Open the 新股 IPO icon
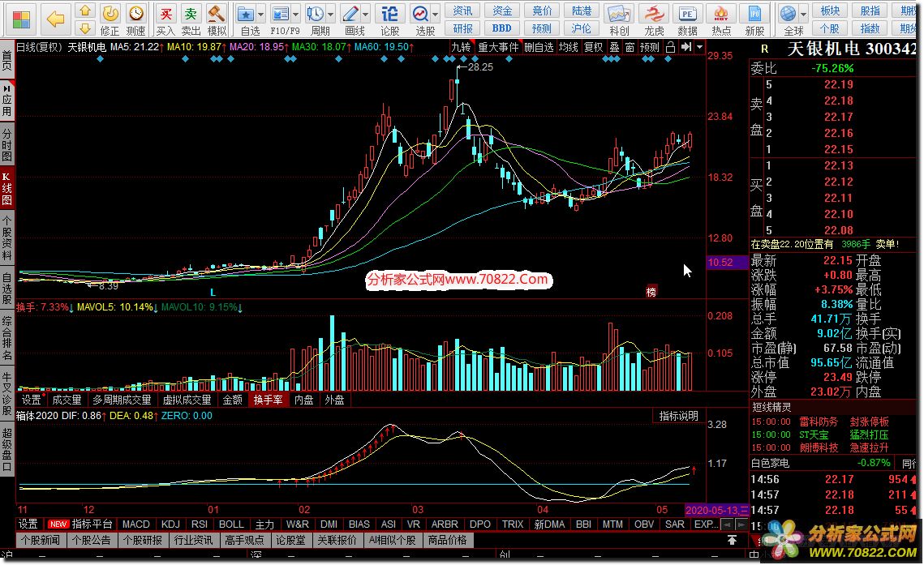Image resolution: width=924 pixels, height=565 pixels. (x=755, y=14)
